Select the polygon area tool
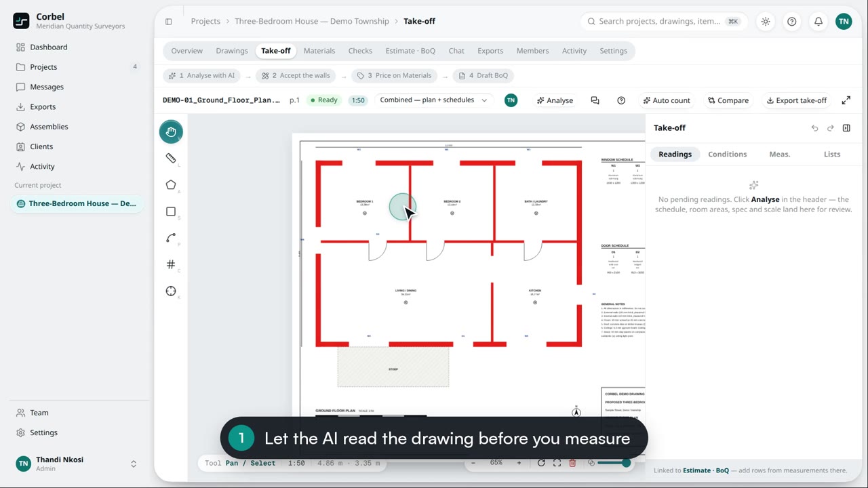868x488 pixels. pos(171,185)
